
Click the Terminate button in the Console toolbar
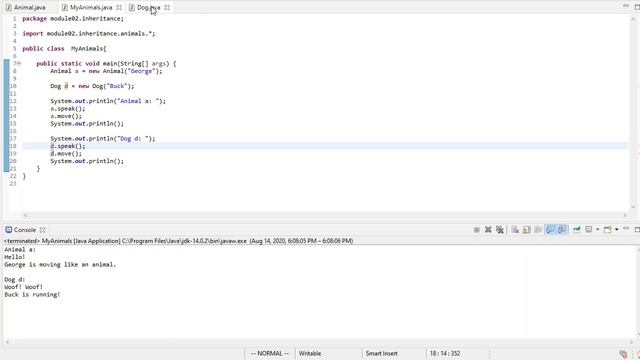coord(476,230)
